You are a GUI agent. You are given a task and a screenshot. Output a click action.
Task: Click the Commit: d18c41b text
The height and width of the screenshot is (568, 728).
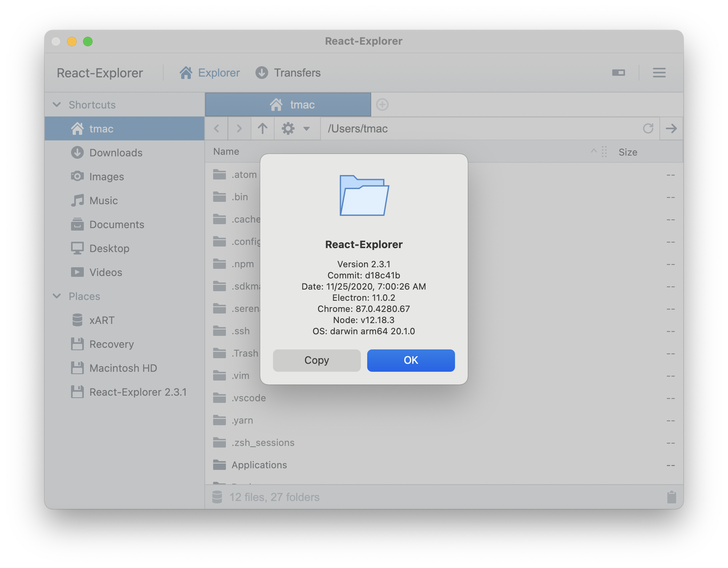364,275
